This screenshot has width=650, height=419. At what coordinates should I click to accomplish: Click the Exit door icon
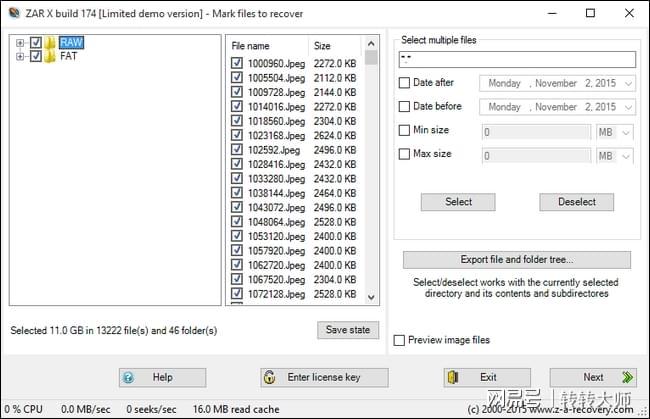coord(453,377)
